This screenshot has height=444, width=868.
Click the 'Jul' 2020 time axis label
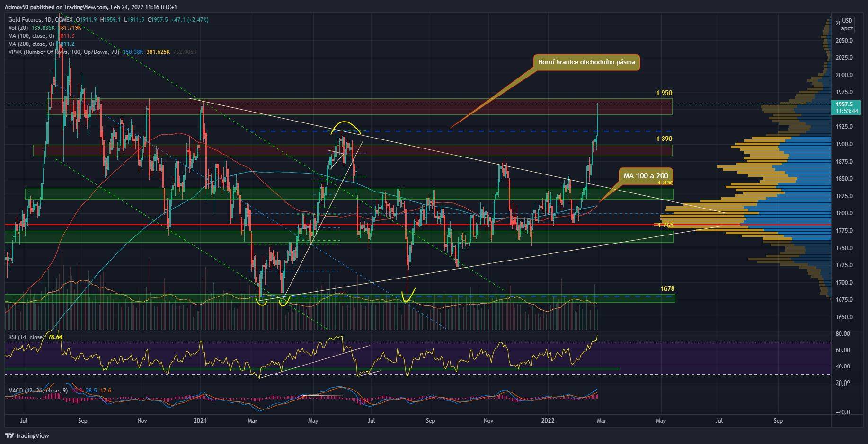click(24, 420)
